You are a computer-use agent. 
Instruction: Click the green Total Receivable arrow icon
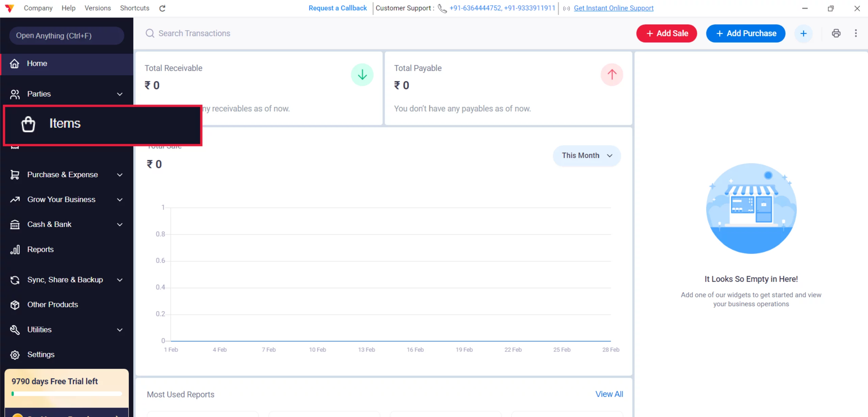(x=362, y=75)
